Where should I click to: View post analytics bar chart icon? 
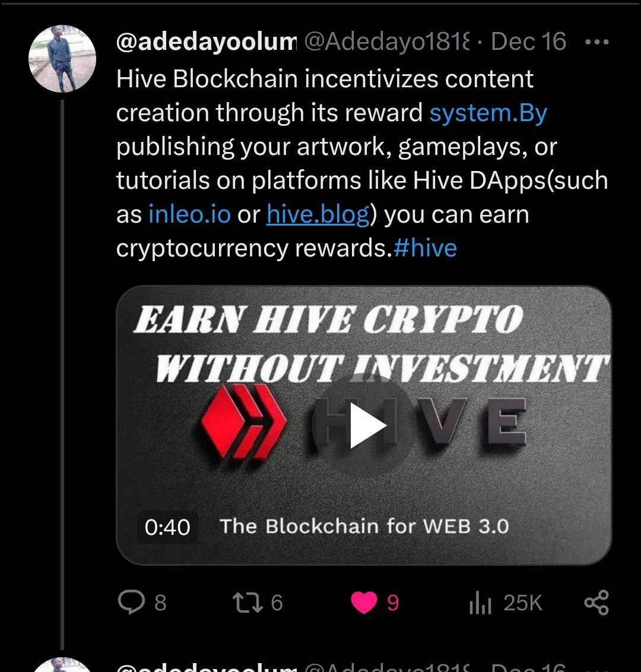480,603
